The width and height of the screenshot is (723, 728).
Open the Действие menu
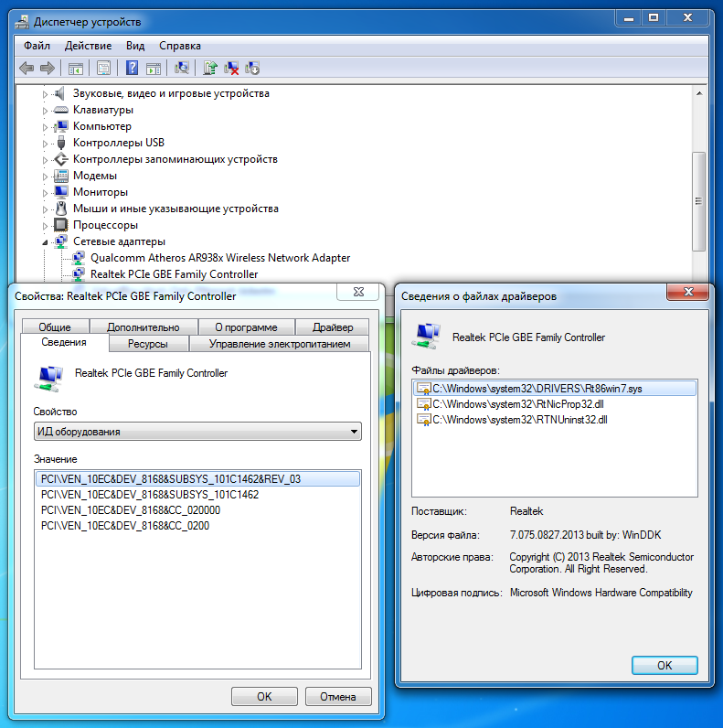tap(88, 46)
